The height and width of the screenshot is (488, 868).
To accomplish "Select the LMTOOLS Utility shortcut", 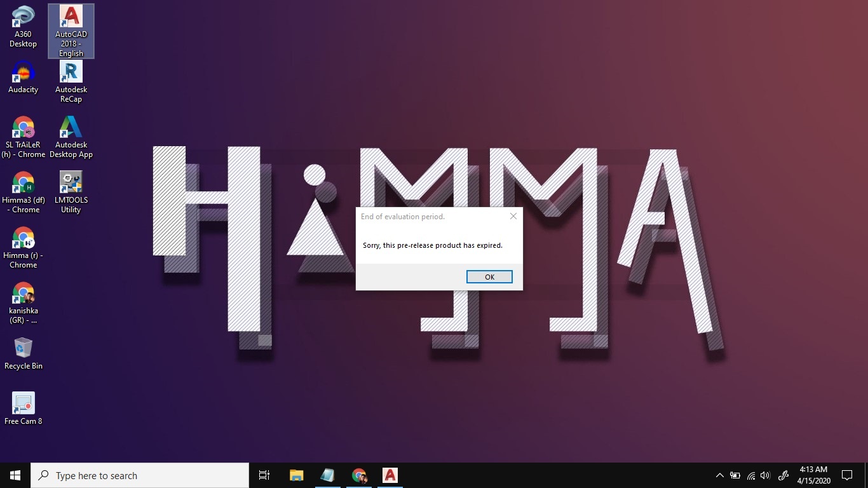I will [71, 192].
